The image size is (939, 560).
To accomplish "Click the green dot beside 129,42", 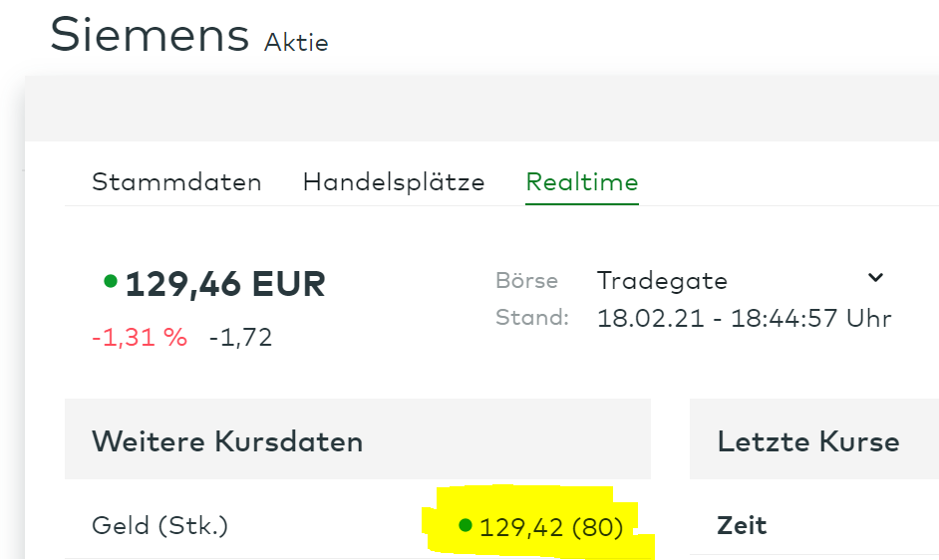I will click(x=465, y=524).
